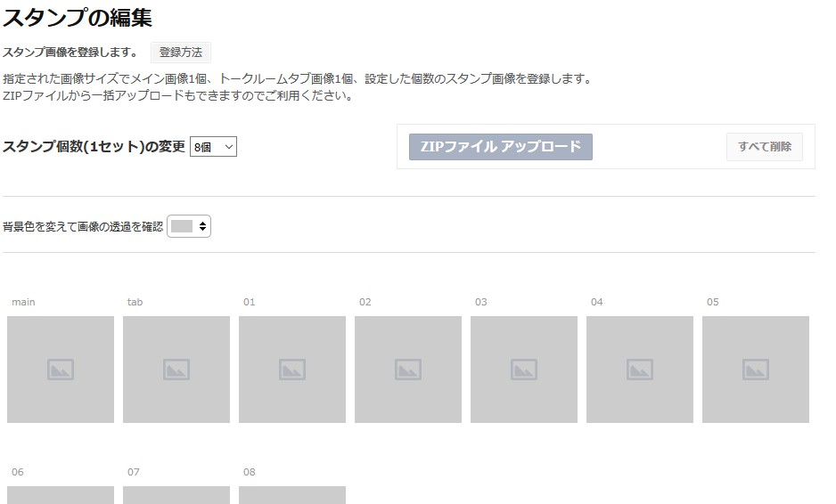Image resolution: width=836 pixels, height=504 pixels.
Task: Select stamp slot 07 placeholder
Action: pos(176,495)
